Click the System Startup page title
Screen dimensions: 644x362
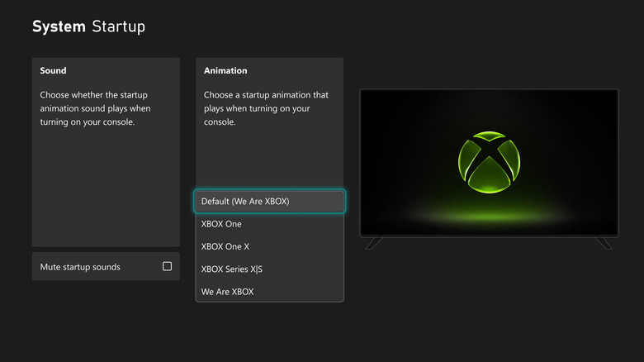(88, 26)
